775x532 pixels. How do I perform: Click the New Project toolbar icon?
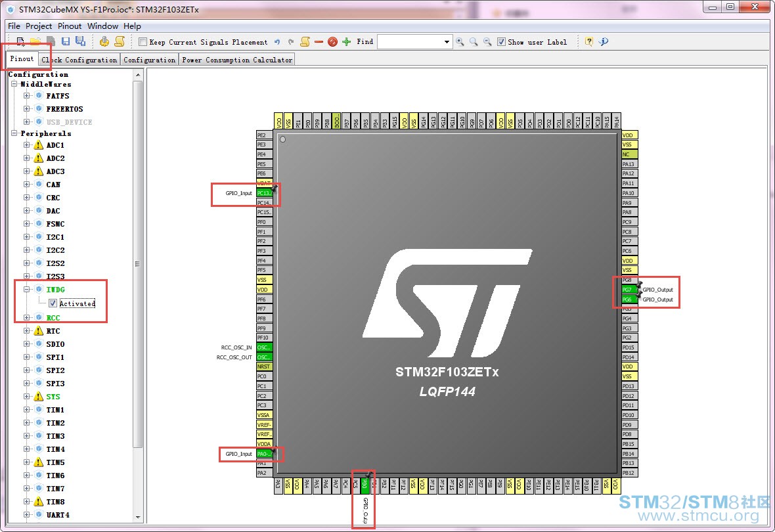[x=20, y=41]
